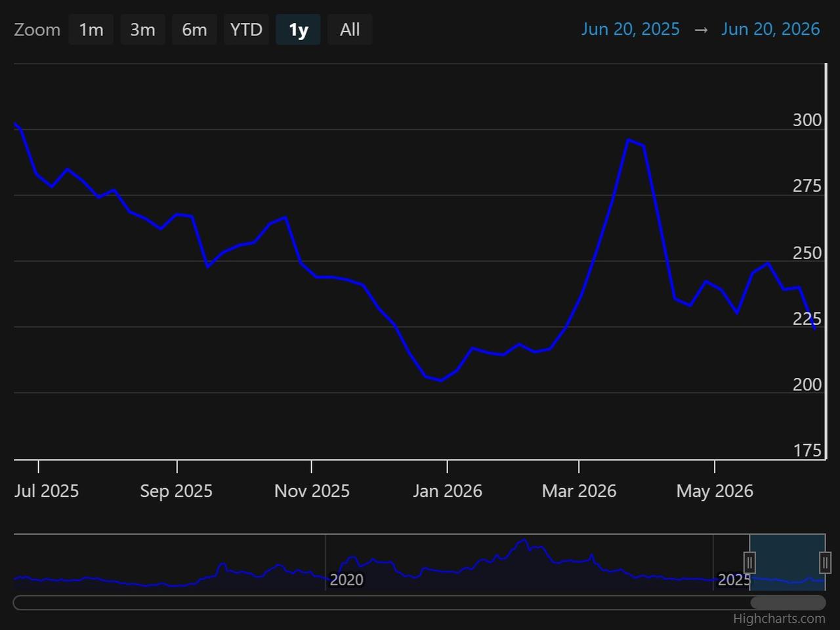This screenshot has height=630, width=840.
Task: Click the 2025 label in navigator
Action: [734, 580]
